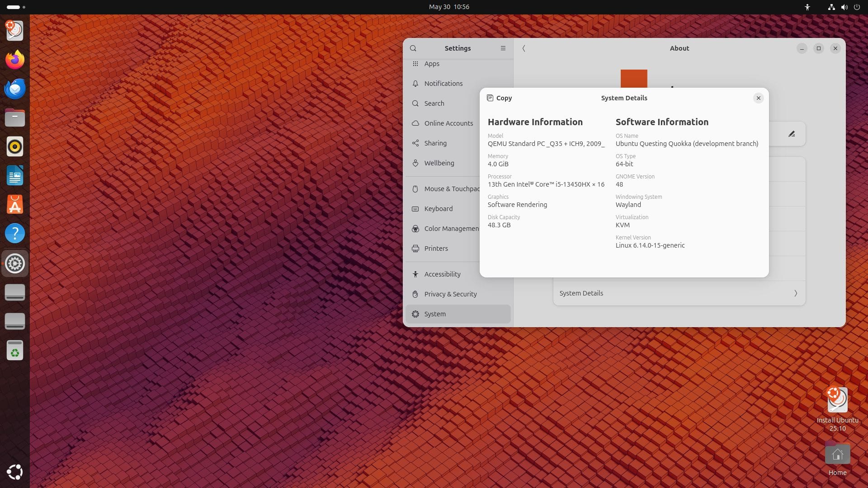Viewport: 868px width, 488px height.
Task: Open Online Accounts settings
Action: (x=448, y=123)
